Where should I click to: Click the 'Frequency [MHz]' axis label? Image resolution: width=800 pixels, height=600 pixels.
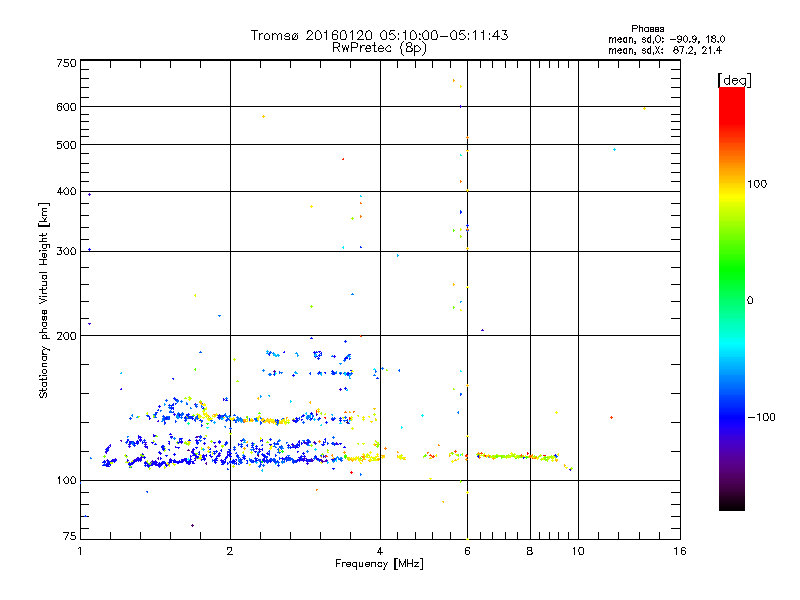(x=379, y=564)
